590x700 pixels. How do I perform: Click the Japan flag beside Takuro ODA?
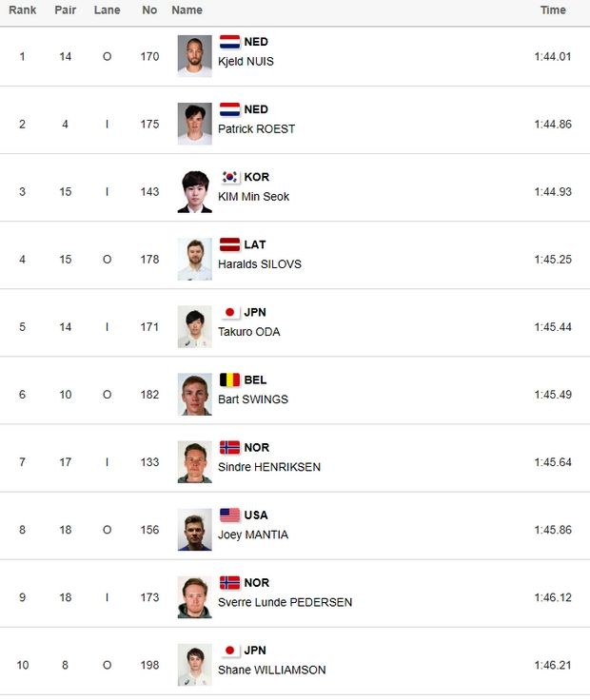(x=229, y=312)
